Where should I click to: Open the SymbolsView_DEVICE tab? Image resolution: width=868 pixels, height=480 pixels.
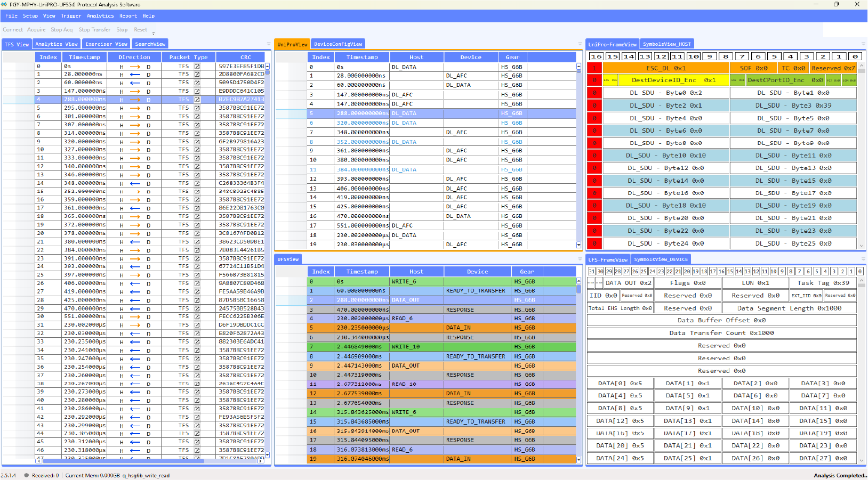tap(661, 259)
